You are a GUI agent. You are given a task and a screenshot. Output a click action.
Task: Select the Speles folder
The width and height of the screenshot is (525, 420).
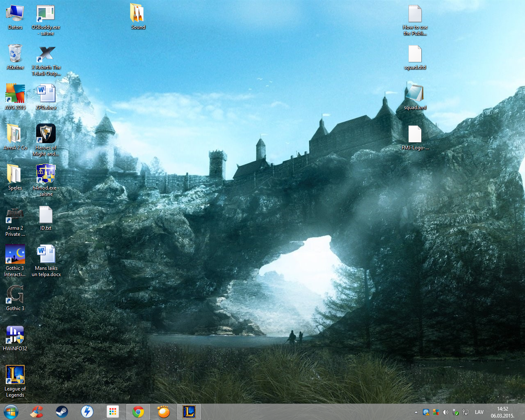pyautogui.click(x=15, y=178)
